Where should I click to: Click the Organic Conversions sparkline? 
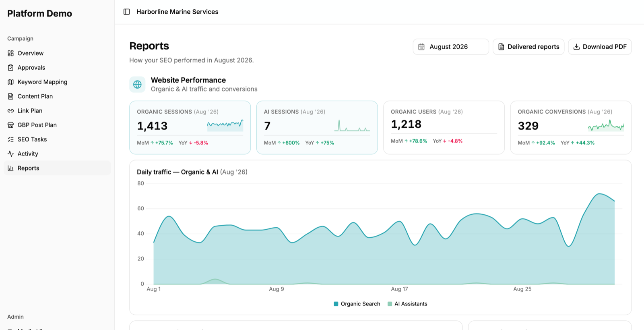[x=606, y=125]
